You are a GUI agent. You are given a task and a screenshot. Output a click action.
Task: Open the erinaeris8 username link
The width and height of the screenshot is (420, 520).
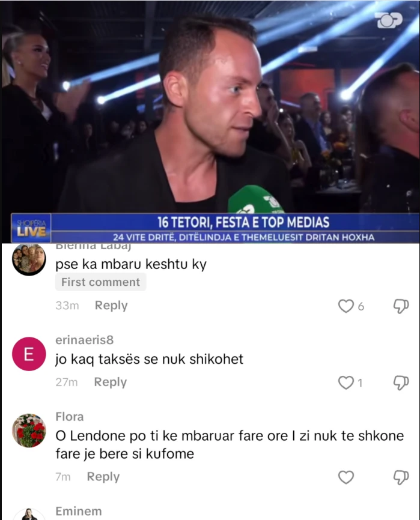[x=85, y=340]
